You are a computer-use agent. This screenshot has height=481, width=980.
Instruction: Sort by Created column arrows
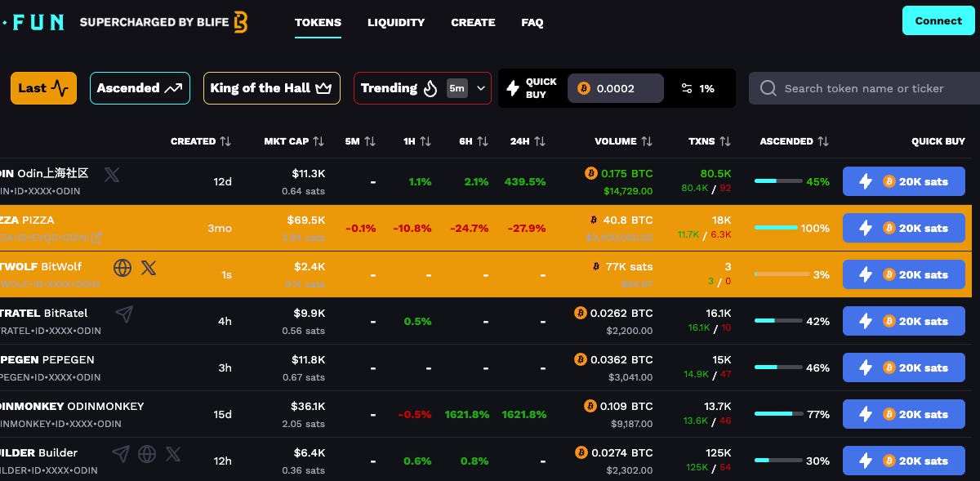click(225, 141)
